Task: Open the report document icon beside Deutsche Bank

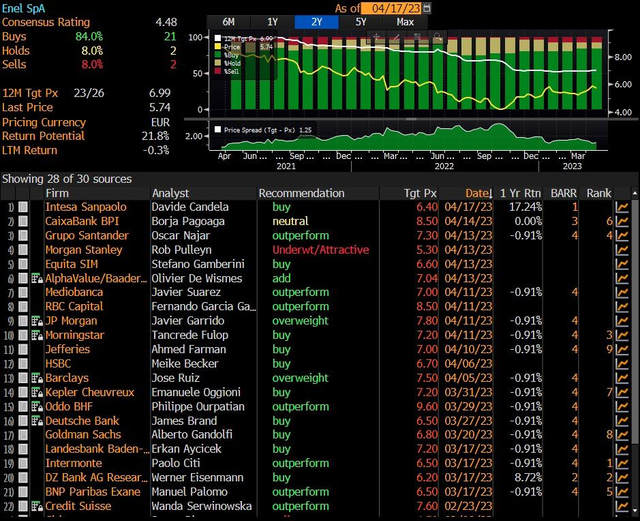Action: 37,421
